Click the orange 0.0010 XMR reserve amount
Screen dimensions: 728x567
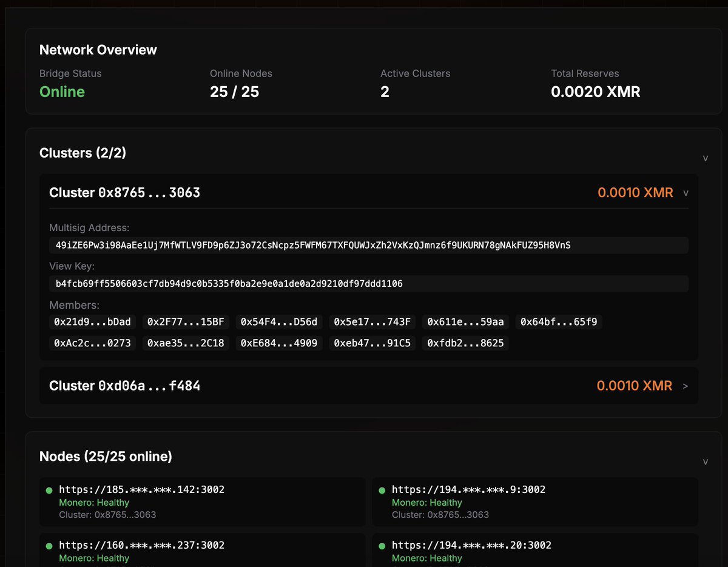[x=635, y=192]
